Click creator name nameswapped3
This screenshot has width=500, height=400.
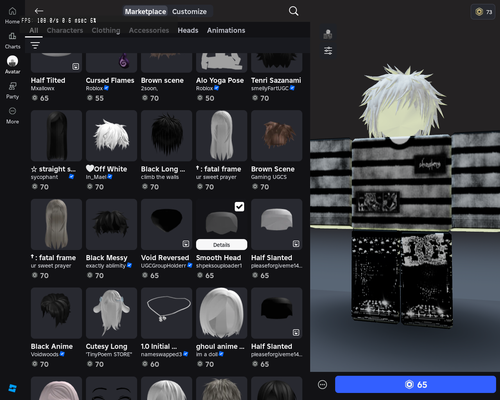(161, 354)
